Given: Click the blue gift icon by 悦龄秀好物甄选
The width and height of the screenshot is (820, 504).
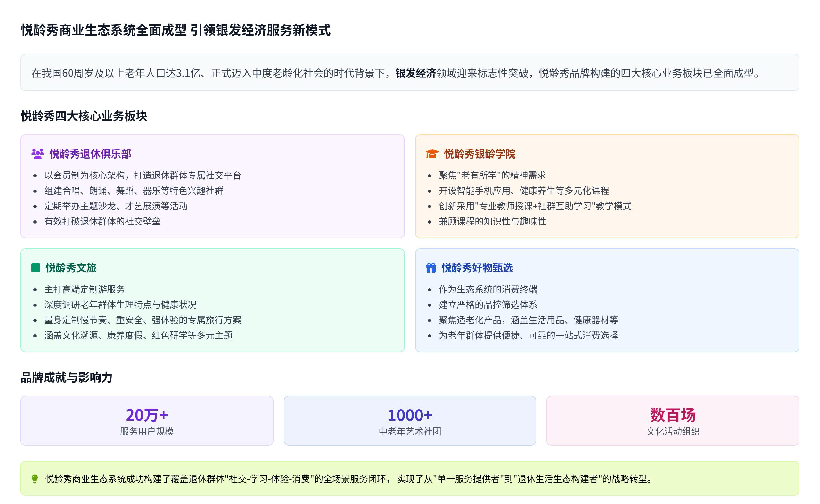Looking at the screenshot, I should (x=431, y=268).
